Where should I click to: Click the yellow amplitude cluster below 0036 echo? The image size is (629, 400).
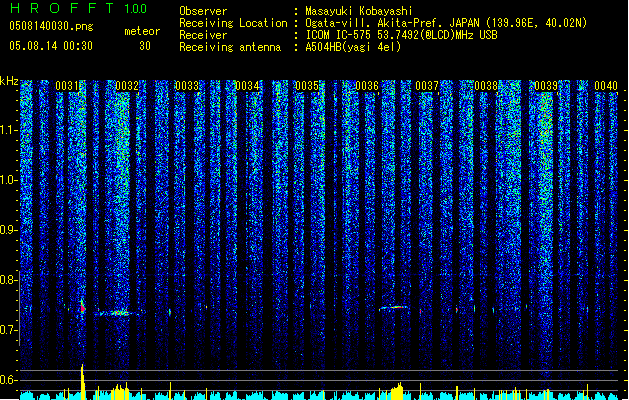(397, 392)
